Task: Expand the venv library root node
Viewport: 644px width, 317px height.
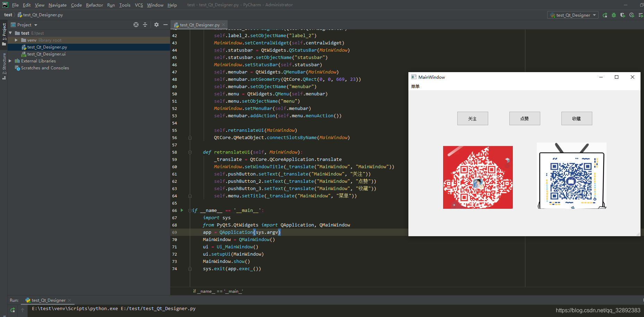Action: [16, 40]
